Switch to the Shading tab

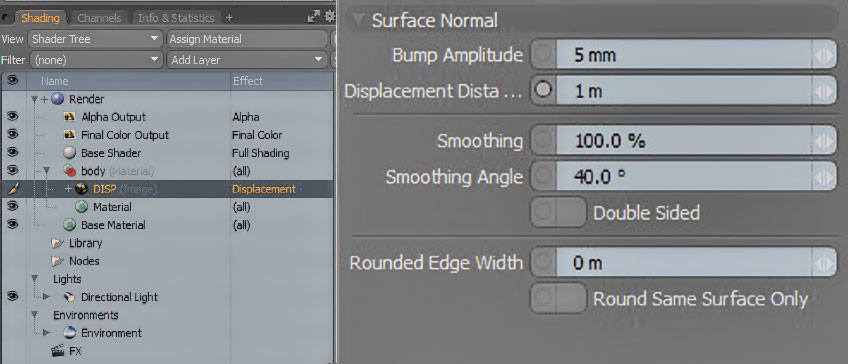pos(40,18)
